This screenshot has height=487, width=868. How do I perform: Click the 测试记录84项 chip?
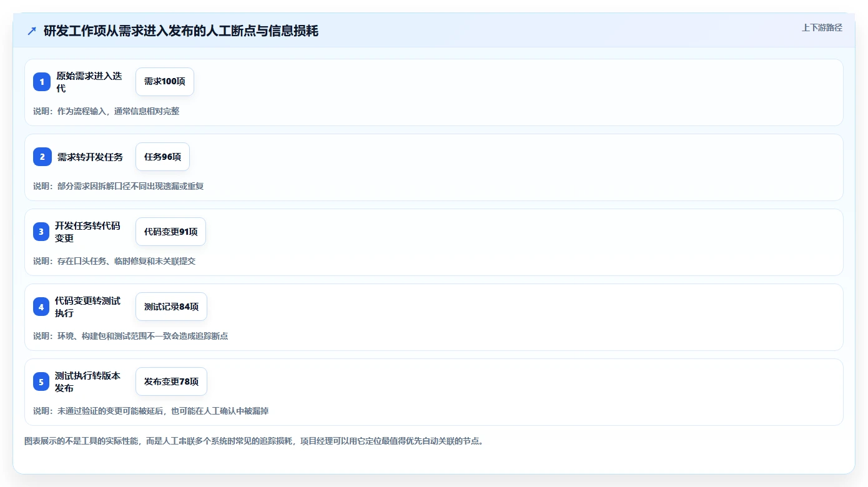171,307
